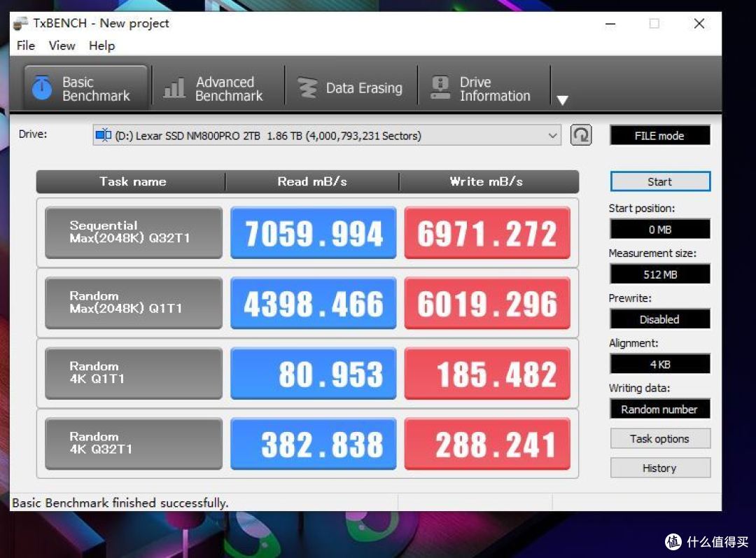Image resolution: width=756 pixels, height=558 pixels.
Task: Open the File menu
Action: [26, 46]
